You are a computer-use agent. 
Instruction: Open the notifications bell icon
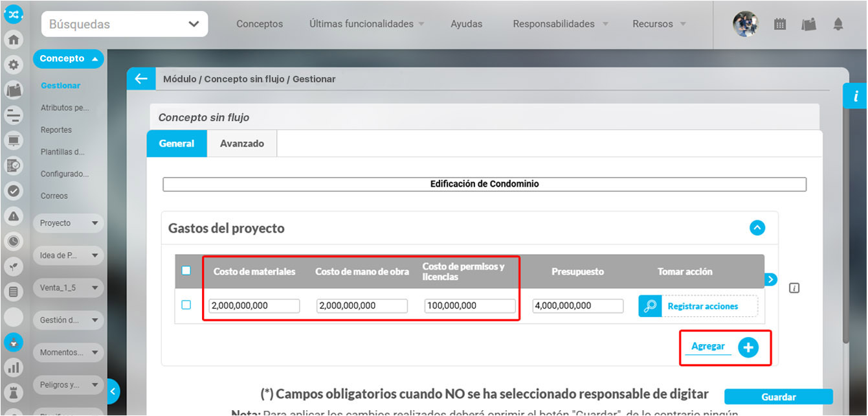[838, 24]
